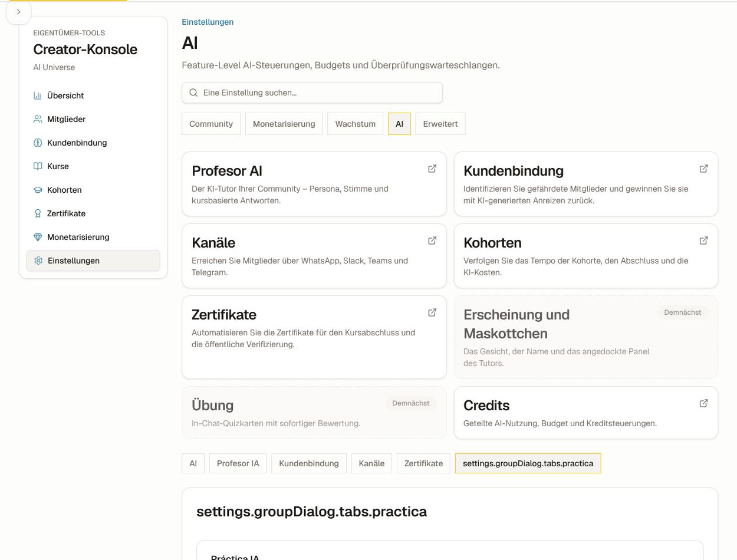Click the Übersicht bar chart icon
The height and width of the screenshot is (560, 737).
(x=38, y=95)
